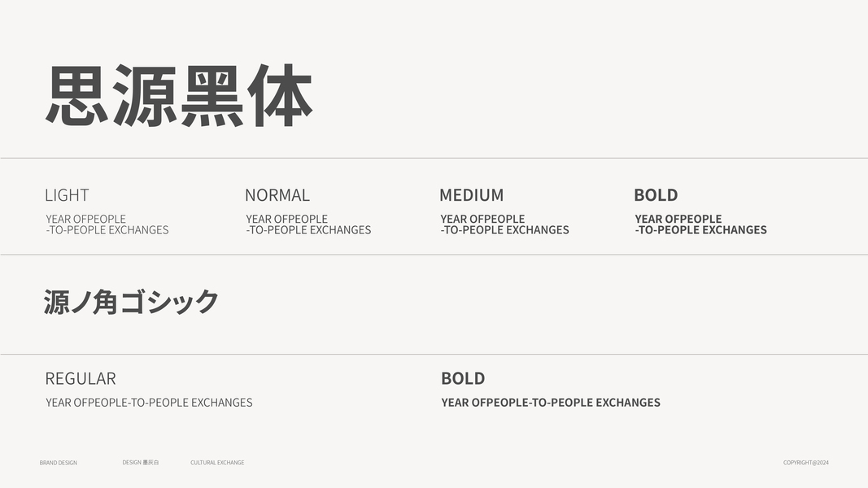Select the REGULAR weight heading
Viewport: 868px width, 488px height.
pos(80,379)
